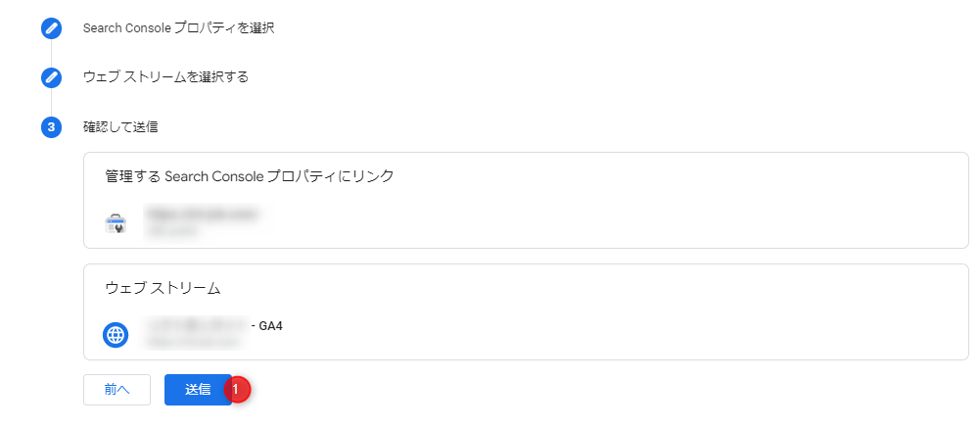
Task: Click the 管理する Search Console プロパティにリンク heading
Action: point(250,176)
